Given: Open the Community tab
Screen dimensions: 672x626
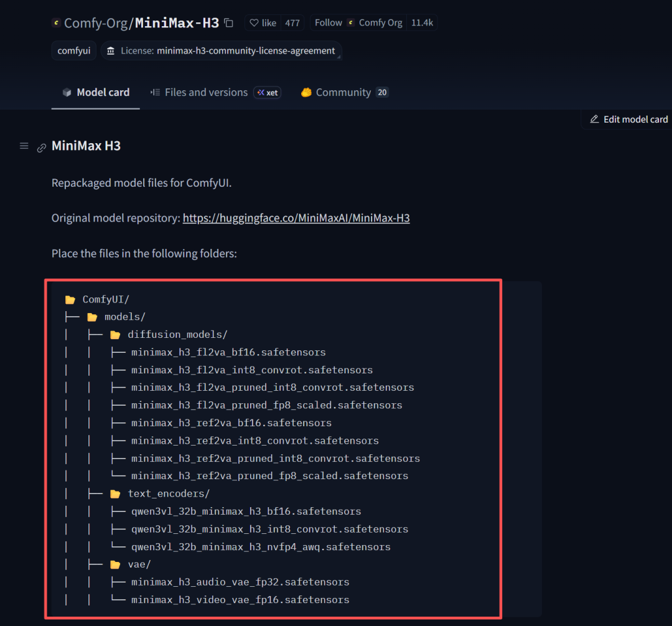Looking at the screenshot, I should click(345, 93).
